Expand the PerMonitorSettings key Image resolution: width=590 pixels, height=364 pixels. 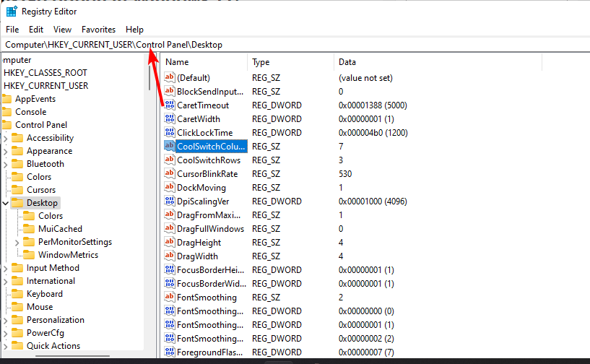click(x=17, y=243)
